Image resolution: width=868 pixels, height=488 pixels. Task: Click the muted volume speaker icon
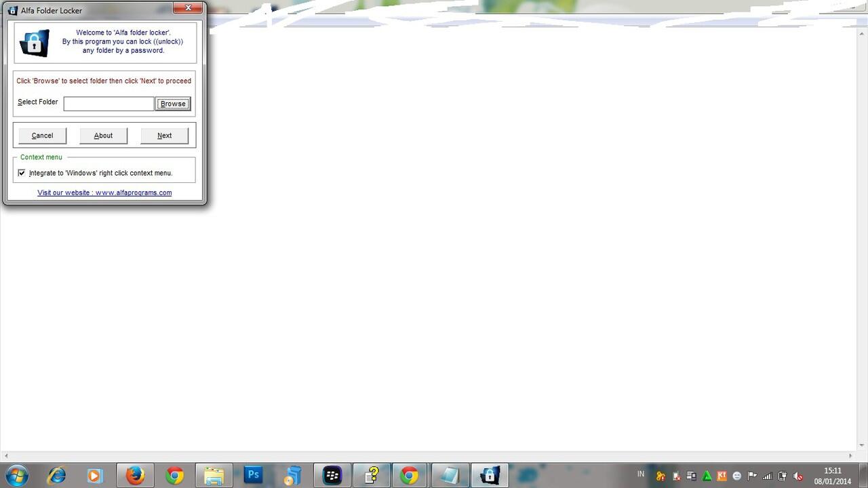point(798,476)
